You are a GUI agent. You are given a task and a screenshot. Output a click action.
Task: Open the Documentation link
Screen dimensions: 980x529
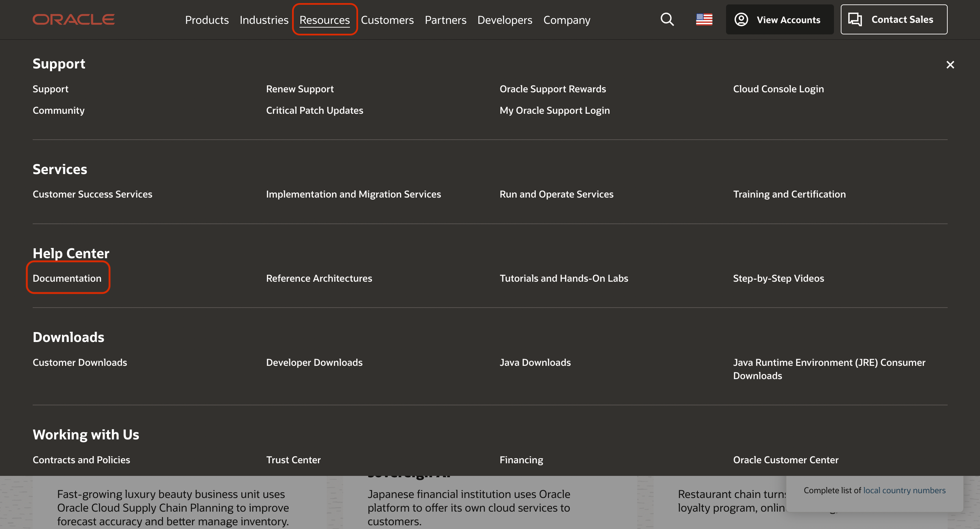pos(67,278)
